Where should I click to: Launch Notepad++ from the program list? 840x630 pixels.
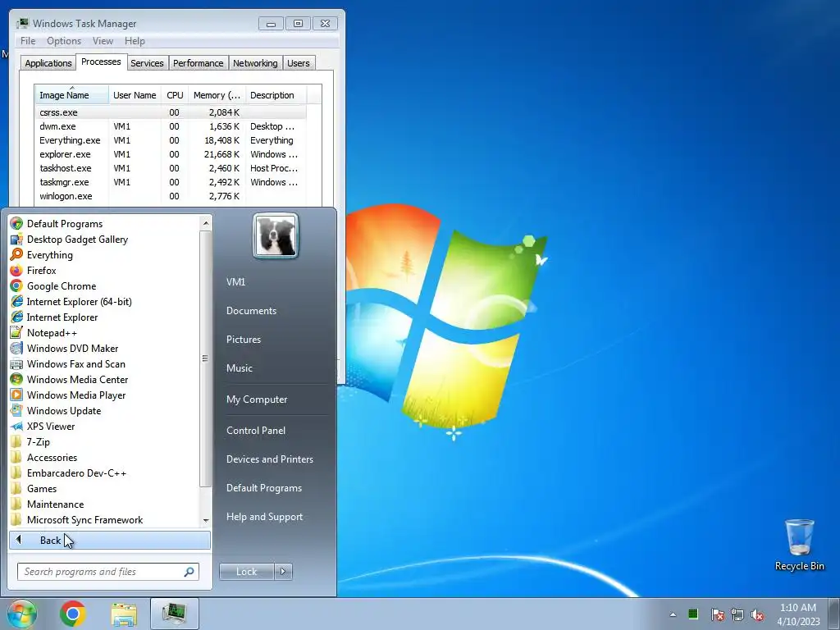(x=52, y=333)
